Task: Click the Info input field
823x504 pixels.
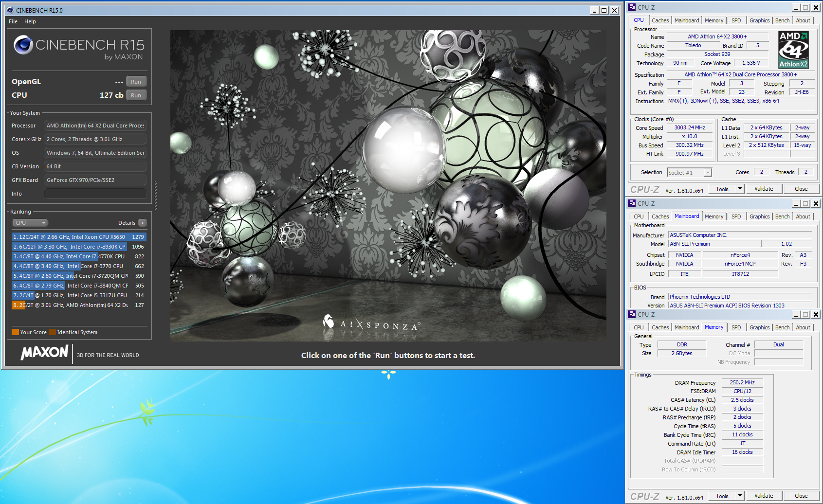Action: coord(95,194)
